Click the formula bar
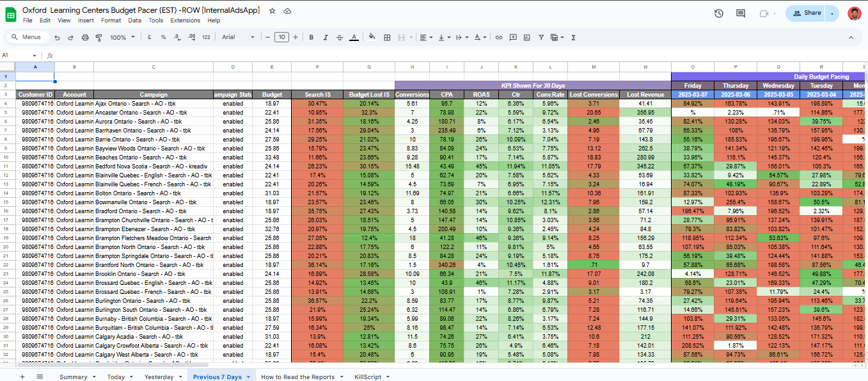This screenshot has width=868, height=381. click(x=461, y=56)
